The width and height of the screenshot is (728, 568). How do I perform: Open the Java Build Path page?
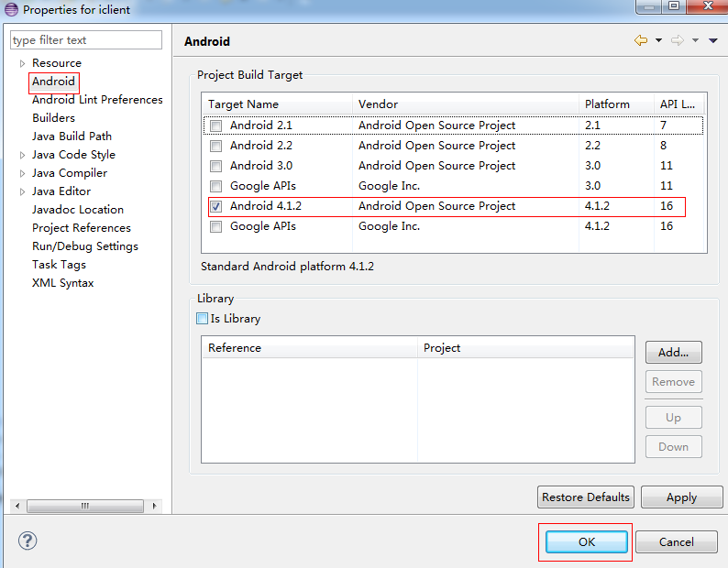pyautogui.click(x=72, y=137)
